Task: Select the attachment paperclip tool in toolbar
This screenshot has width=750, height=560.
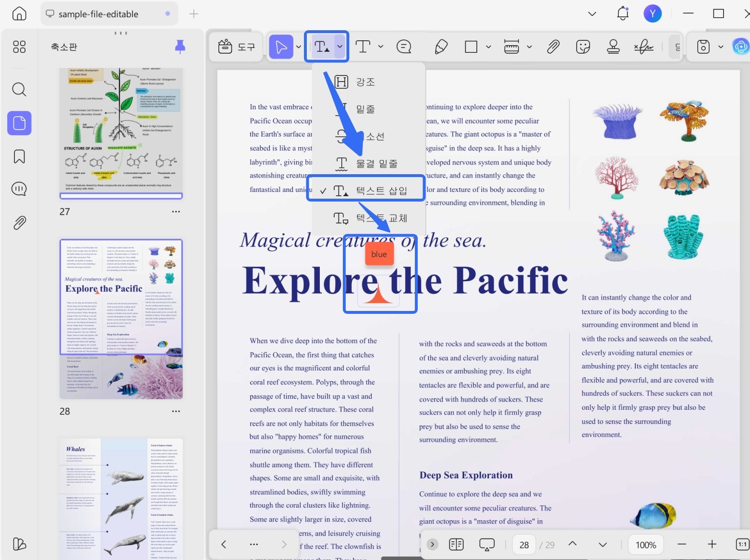Action: coord(553,47)
